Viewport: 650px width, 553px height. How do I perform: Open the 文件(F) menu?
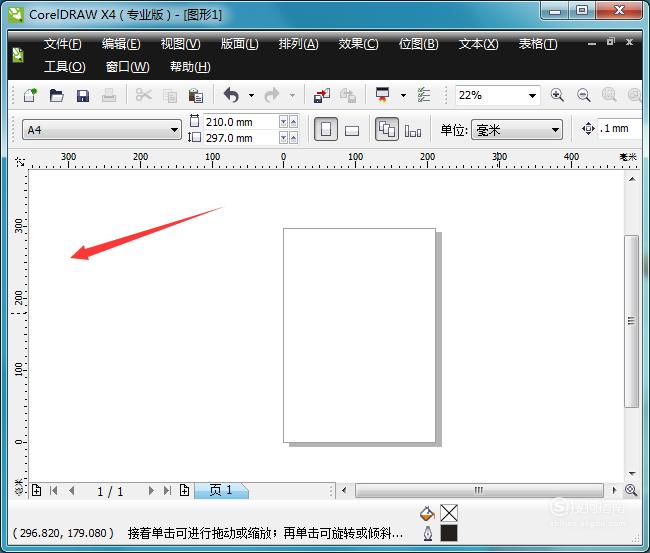click(63, 44)
